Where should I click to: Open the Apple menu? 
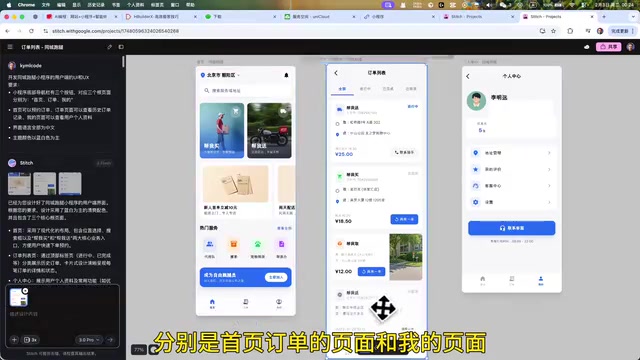tap(9, 5)
